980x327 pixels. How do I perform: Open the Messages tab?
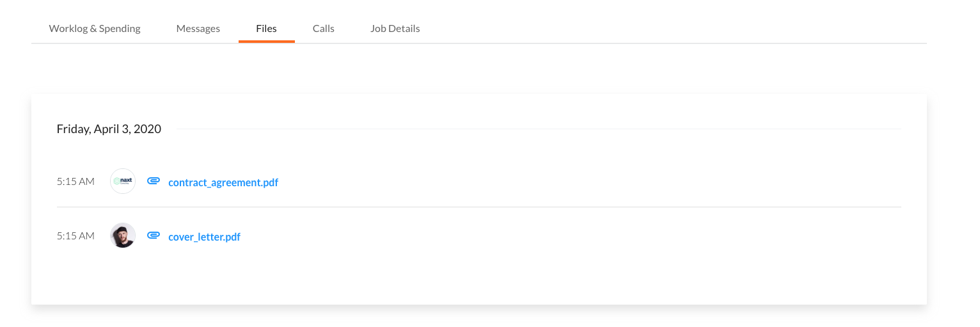tap(198, 28)
